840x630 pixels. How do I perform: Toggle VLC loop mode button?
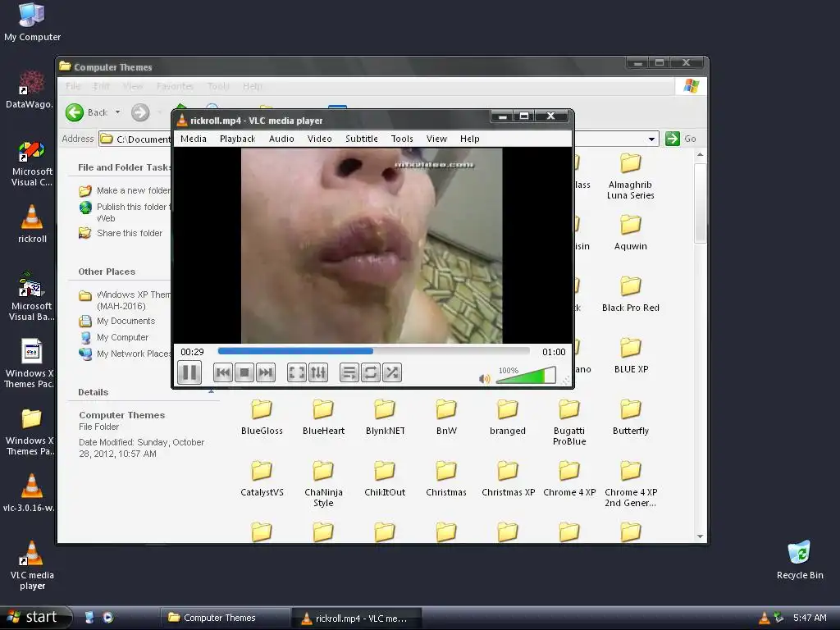coord(370,372)
